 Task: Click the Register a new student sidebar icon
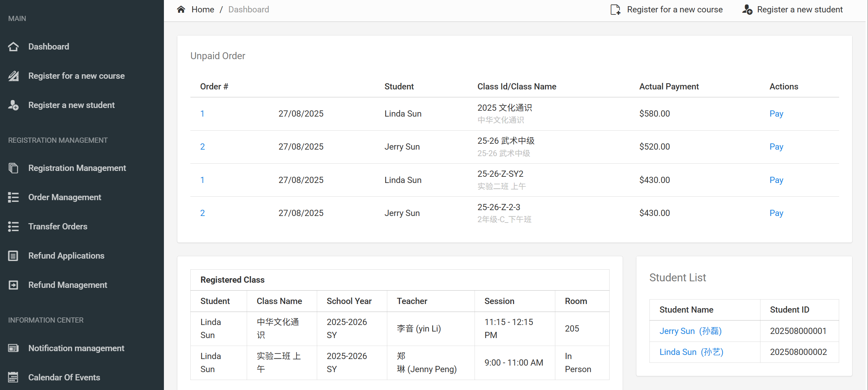pos(13,105)
